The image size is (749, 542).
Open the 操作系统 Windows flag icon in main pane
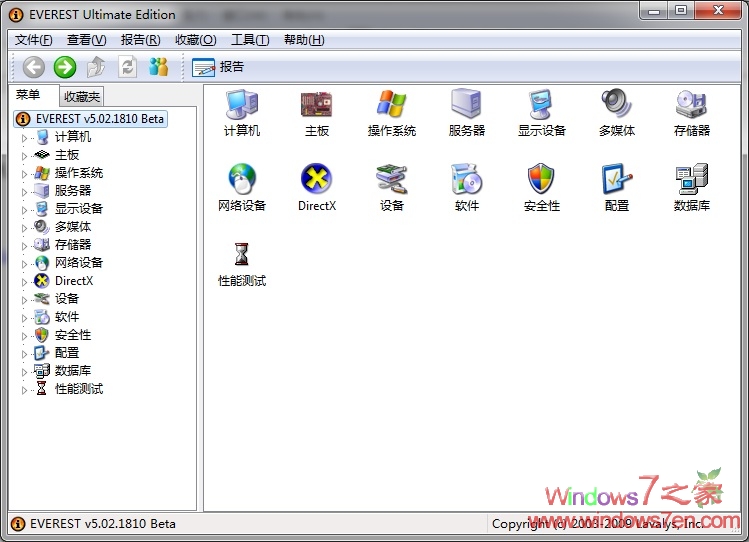coord(391,104)
